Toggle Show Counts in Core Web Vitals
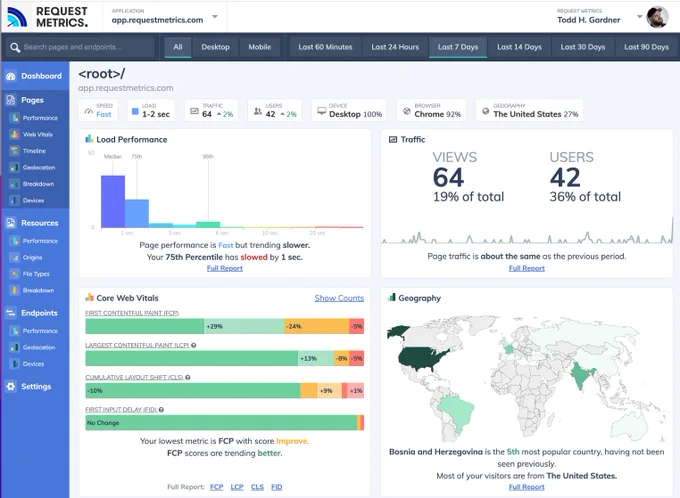The width and height of the screenshot is (680, 498). click(x=339, y=298)
